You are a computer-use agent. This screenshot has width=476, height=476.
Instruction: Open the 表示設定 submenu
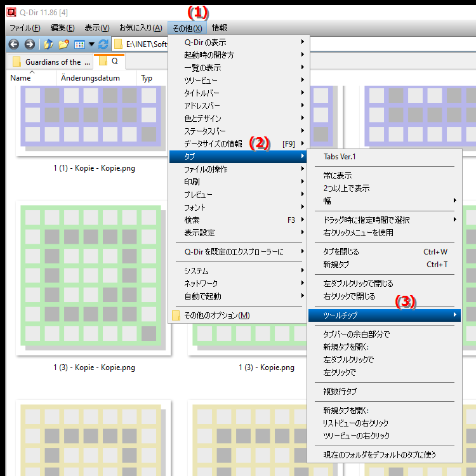coord(239,233)
